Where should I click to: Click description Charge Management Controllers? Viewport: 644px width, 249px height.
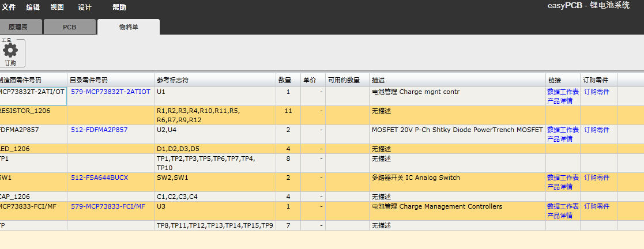(457, 211)
